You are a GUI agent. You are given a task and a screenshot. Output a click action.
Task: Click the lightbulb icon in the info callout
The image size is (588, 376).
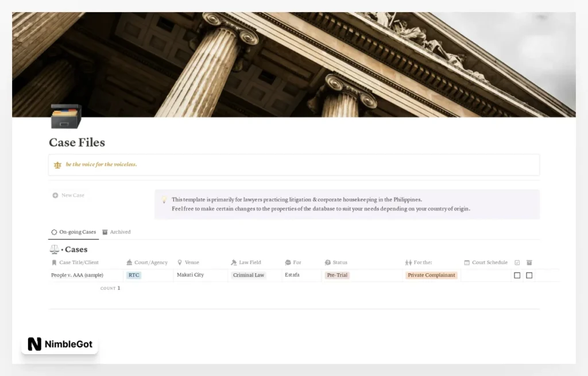point(164,200)
